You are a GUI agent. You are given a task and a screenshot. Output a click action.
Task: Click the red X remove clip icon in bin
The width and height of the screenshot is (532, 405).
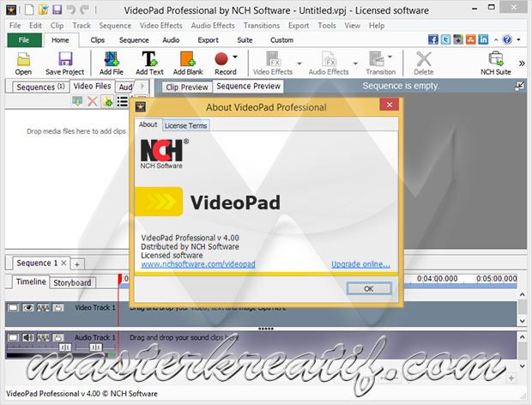[x=93, y=101]
